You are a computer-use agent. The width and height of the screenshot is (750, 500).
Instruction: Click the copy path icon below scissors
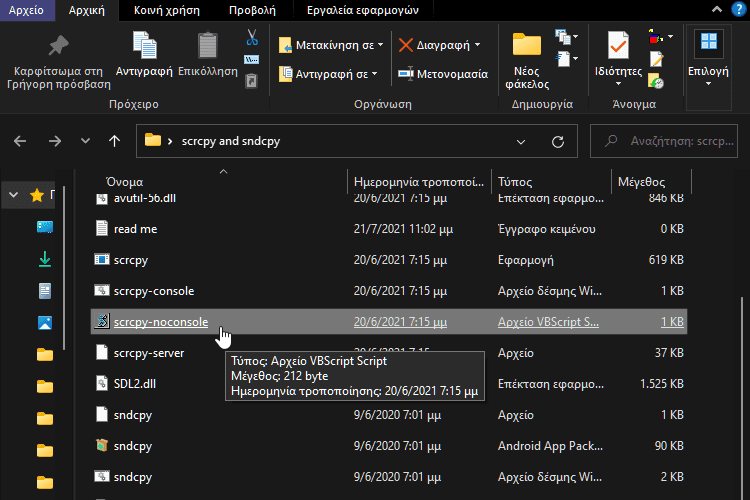(x=252, y=59)
